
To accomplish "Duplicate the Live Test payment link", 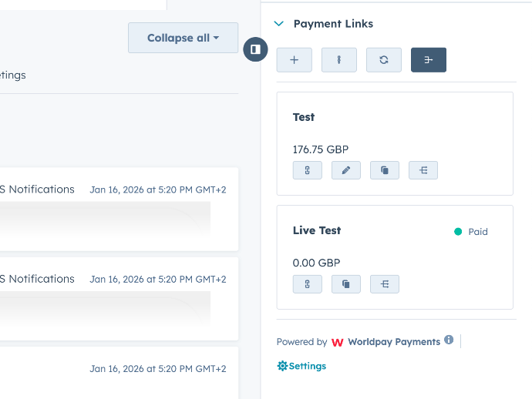I will [x=346, y=284].
